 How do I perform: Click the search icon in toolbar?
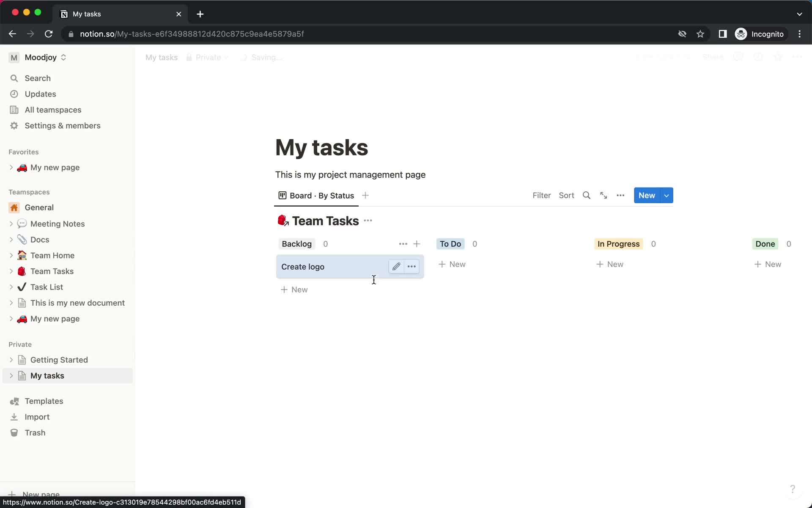pos(586,196)
